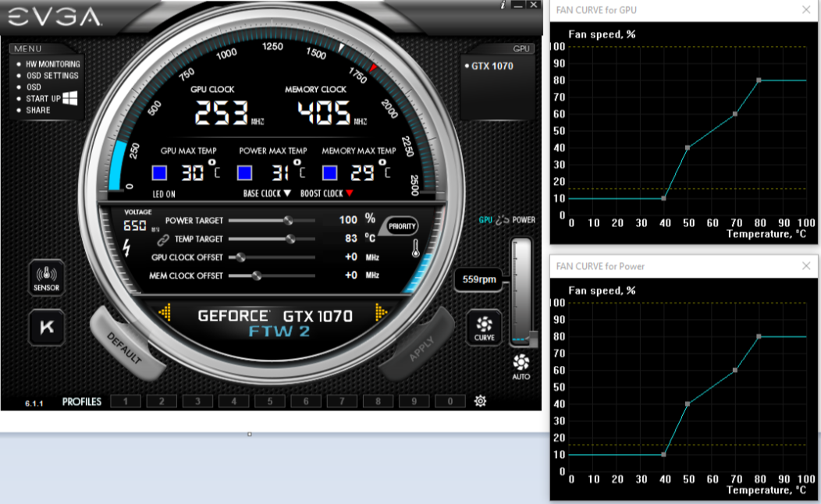Select profile slot 7
Image resolution: width=821 pixels, height=504 pixels.
click(342, 402)
